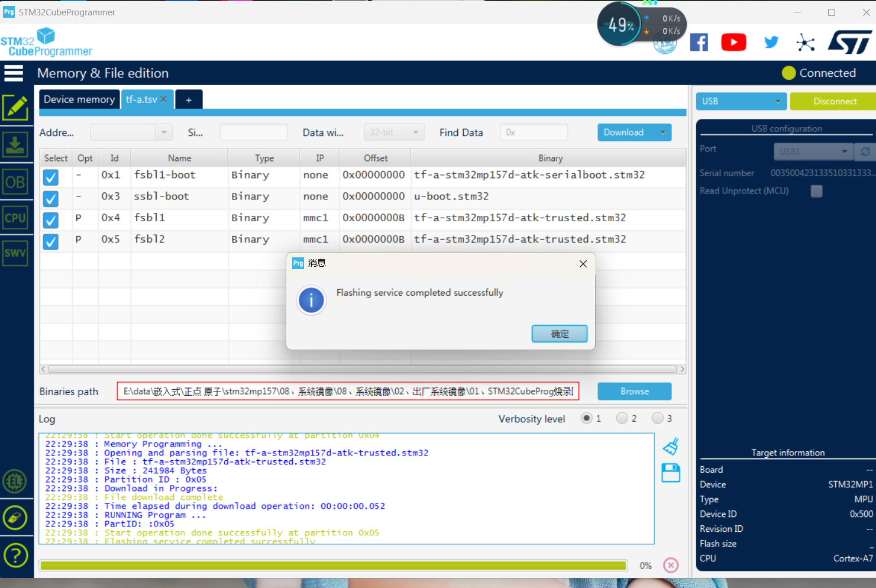The height and width of the screenshot is (588, 876).
Task: Open the SWV viewer in the sidebar
Action: tap(15, 253)
